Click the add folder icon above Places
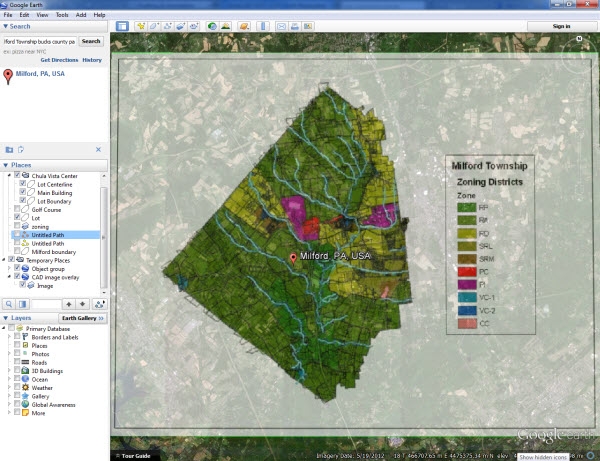 [9, 150]
